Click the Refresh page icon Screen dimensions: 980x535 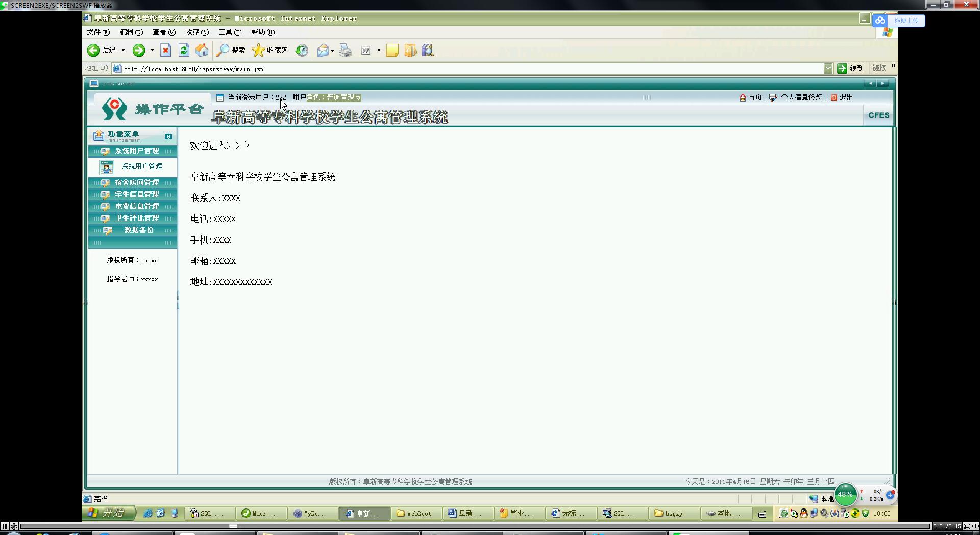point(184,50)
